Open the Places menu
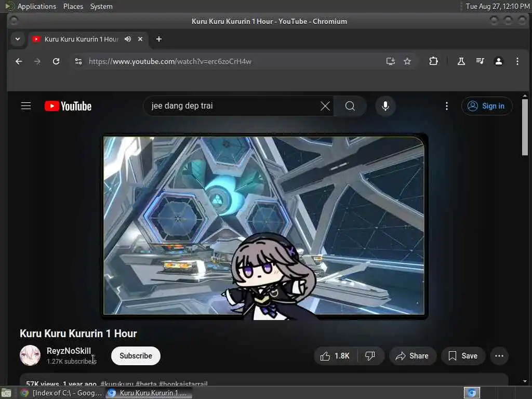 [x=73, y=6]
